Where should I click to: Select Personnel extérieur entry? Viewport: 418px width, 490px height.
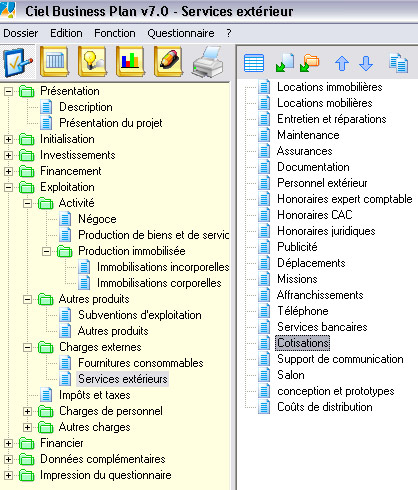tap(322, 183)
